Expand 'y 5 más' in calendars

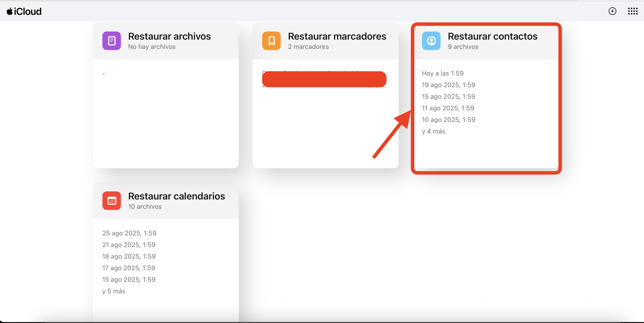(114, 291)
